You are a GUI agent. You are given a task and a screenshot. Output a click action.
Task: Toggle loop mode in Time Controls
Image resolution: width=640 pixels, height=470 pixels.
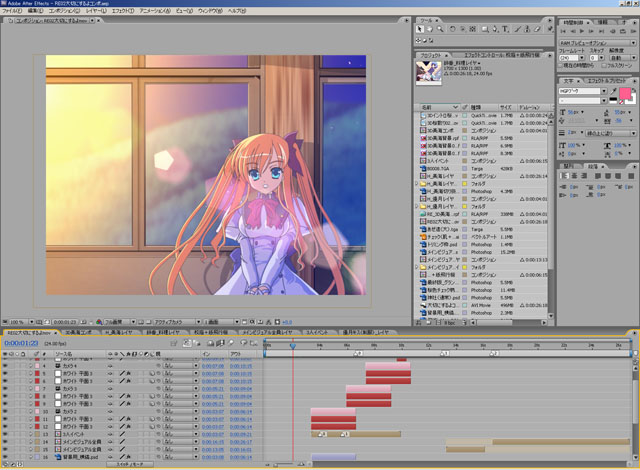(622, 31)
